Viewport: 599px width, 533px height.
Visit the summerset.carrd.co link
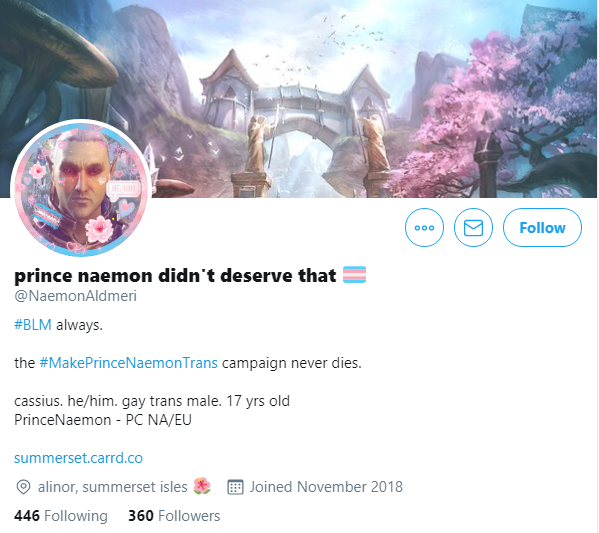coord(78,458)
